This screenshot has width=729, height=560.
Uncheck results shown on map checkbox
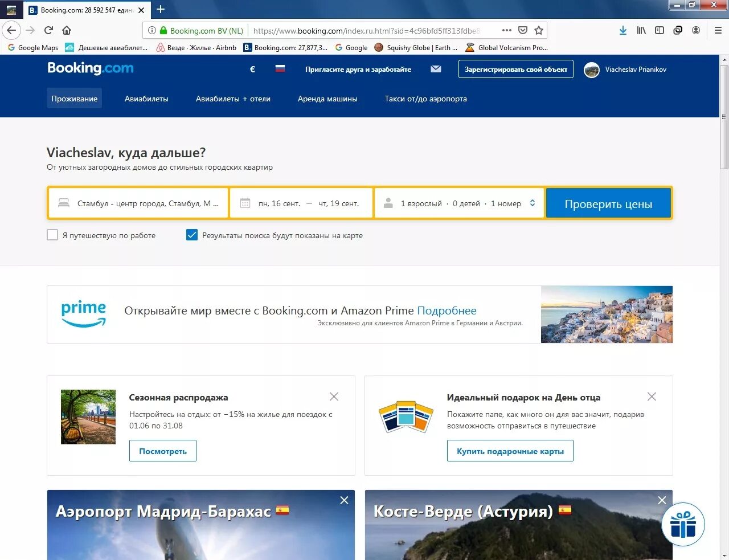[192, 235]
